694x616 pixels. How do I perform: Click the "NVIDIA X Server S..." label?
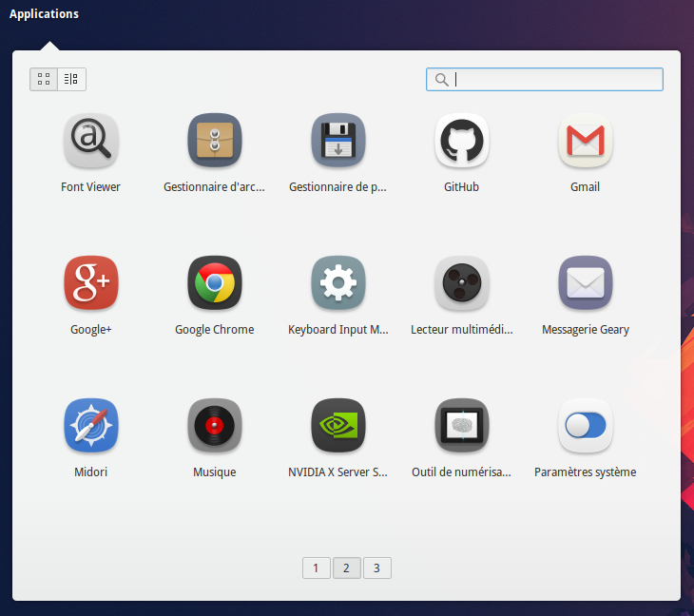point(338,472)
